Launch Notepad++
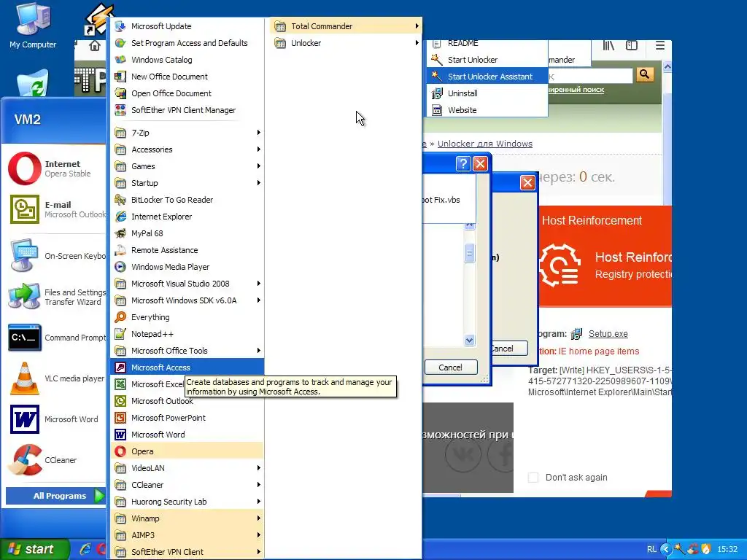 coord(187,334)
